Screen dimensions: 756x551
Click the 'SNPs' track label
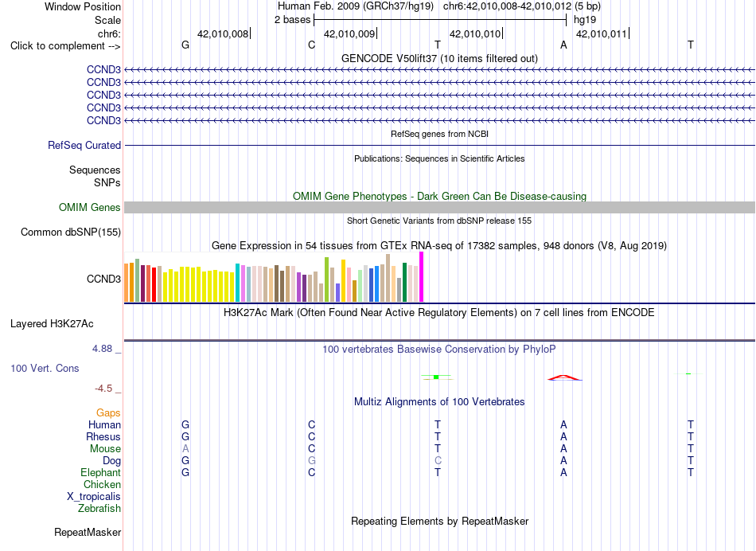pyautogui.click(x=107, y=183)
